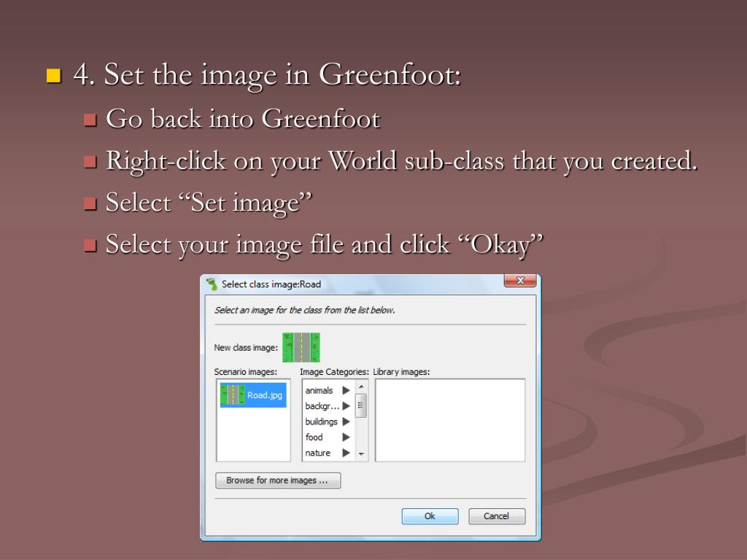Close the Select class image dialog
This screenshot has height=560, width=747.
[519, 281]
